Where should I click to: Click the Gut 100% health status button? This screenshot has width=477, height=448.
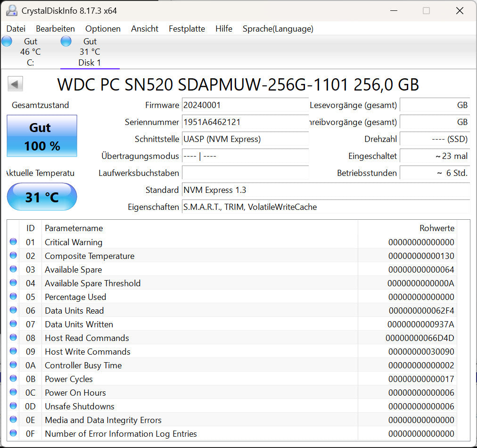41,136
